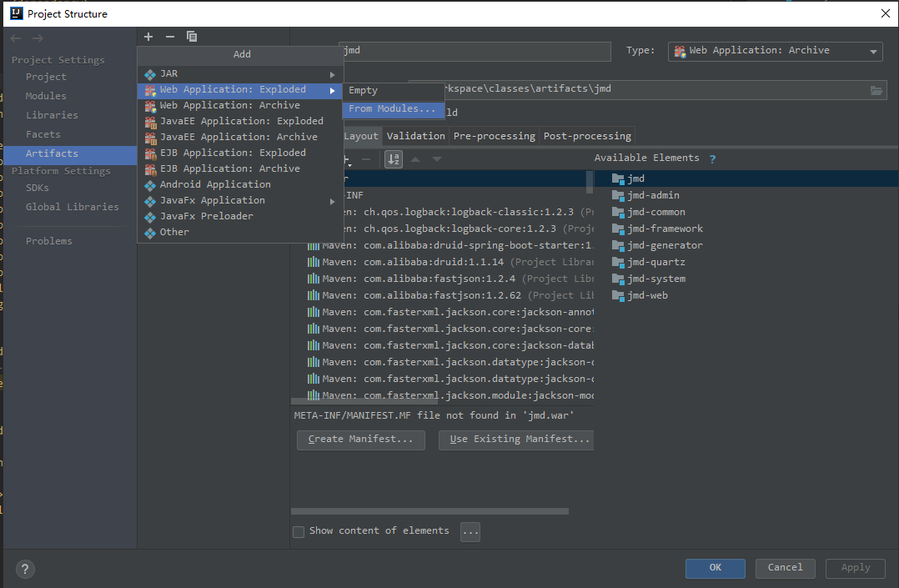The image size is (899, 588).
Task: Select jmd-framework module folder icon
Action: [x=618, y=229]
